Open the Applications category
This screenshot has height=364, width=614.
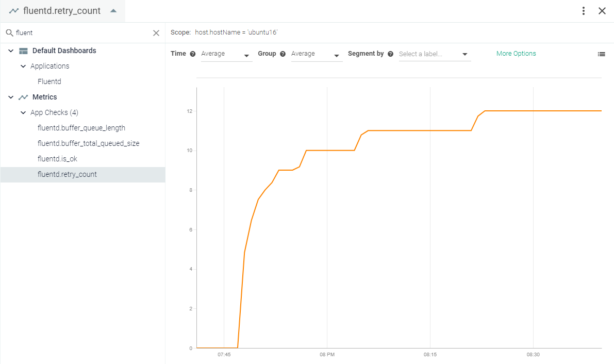[x=49, y=66]
